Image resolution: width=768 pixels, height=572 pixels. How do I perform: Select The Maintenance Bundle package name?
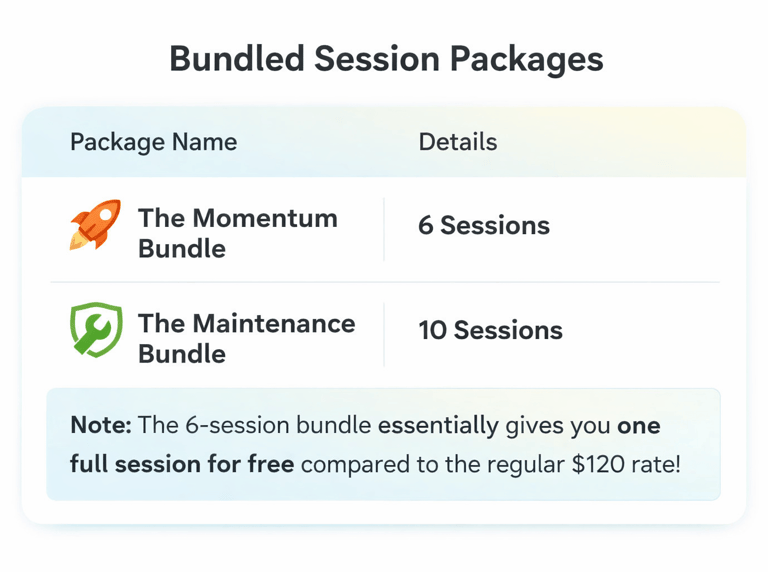click(x=246, y=338)
